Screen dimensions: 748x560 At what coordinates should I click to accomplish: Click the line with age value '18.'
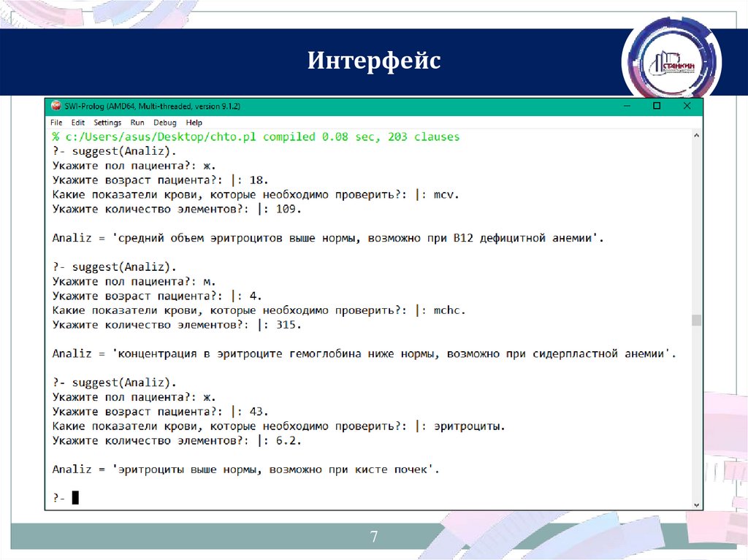(160, 180)
